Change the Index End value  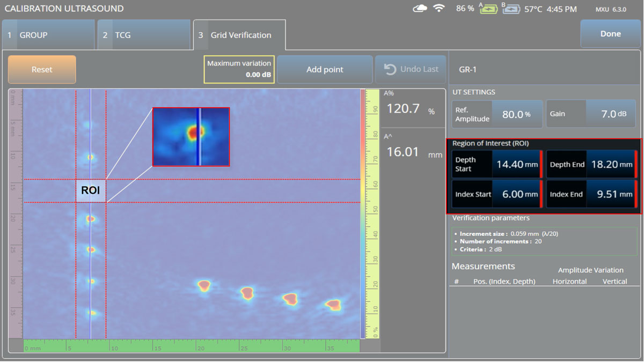tap(611, 194)
